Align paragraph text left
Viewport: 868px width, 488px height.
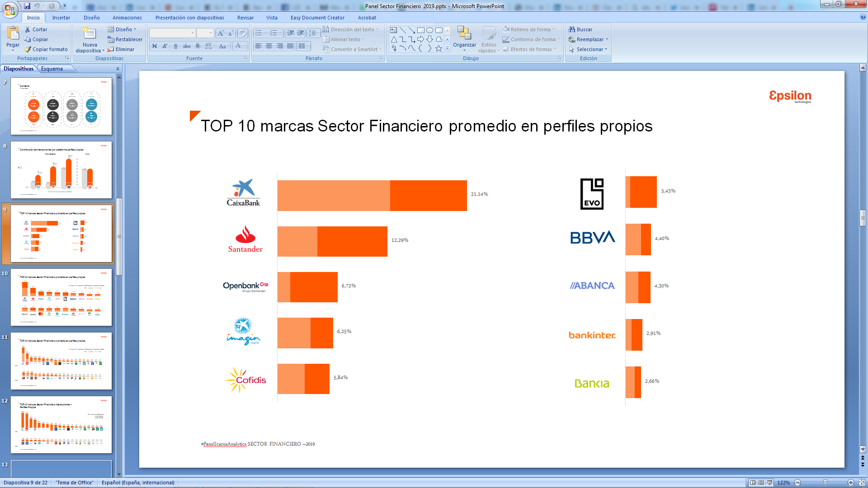[258, 46]
